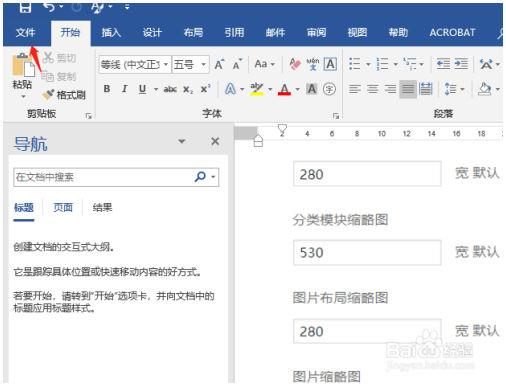This screenshot has height=386, width=506.
Task: Click the 在文档中搜索 search field
Action: pos(103,177)
